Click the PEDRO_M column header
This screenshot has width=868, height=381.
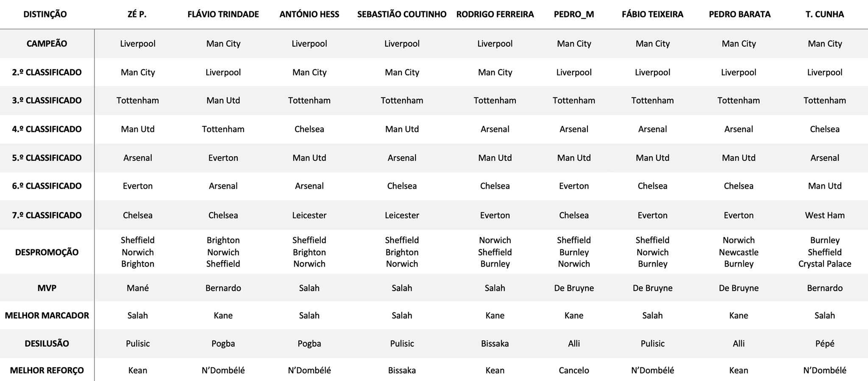point(573,14)
